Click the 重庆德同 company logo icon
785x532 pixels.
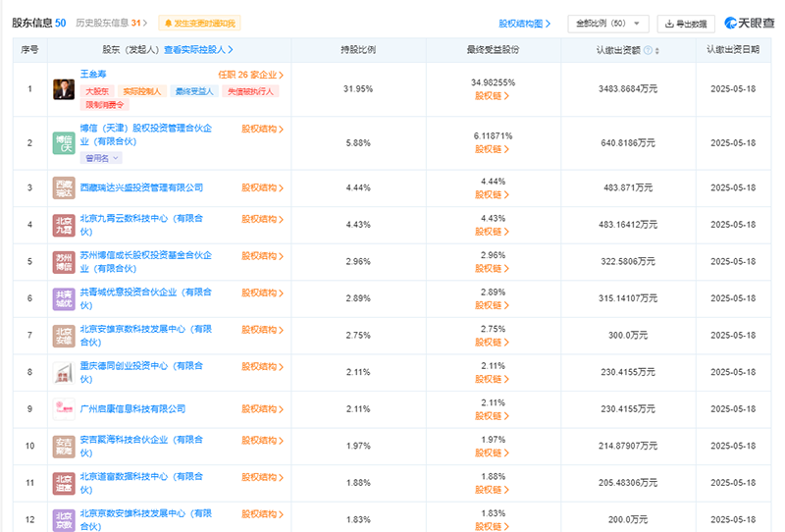[x=64, y=373]
